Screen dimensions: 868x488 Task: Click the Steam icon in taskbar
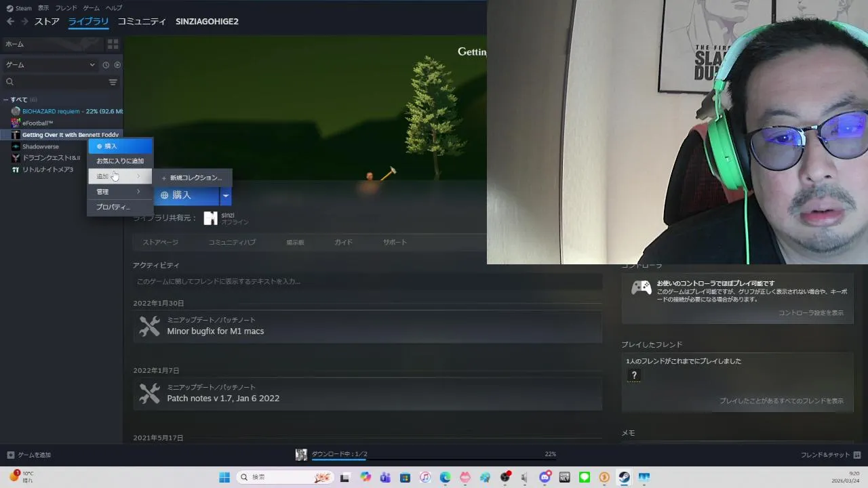624,477
